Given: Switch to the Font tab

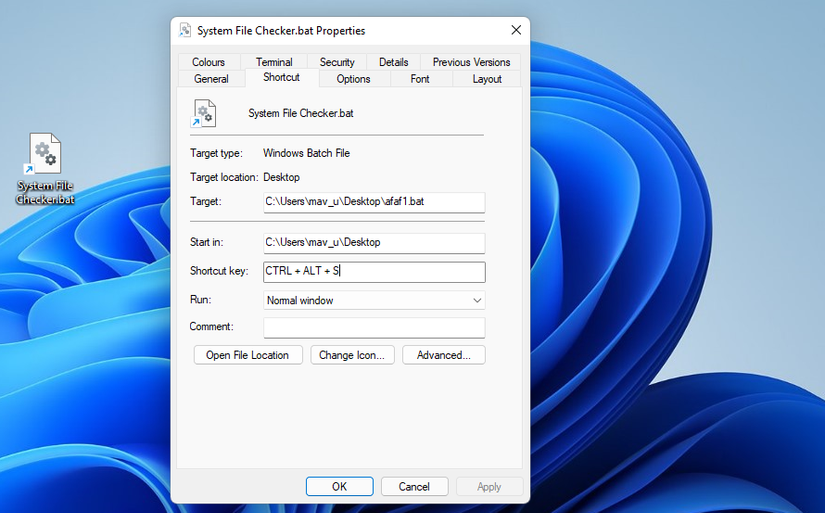Looking at the screenshot, I should pyautogui.click(x=420, y=79).
